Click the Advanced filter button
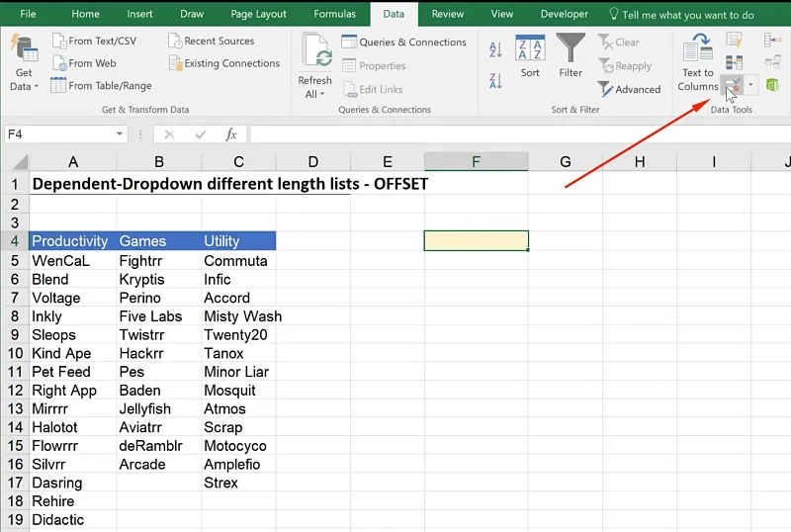This screenshot has height=532, width=791. point(629,89)
